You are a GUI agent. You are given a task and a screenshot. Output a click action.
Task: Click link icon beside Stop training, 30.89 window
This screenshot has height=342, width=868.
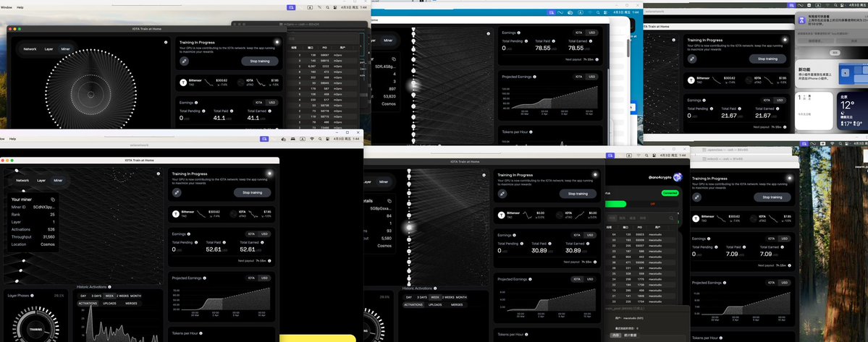tap(502, 194)
